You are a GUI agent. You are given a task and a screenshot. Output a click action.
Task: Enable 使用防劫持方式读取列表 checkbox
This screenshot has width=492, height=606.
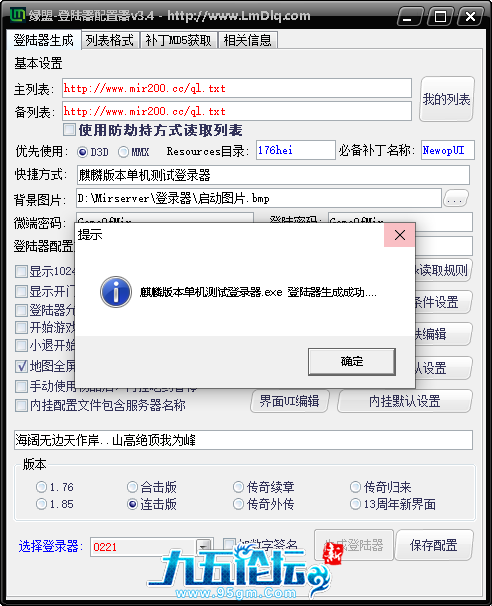click(x=69, y=129)
